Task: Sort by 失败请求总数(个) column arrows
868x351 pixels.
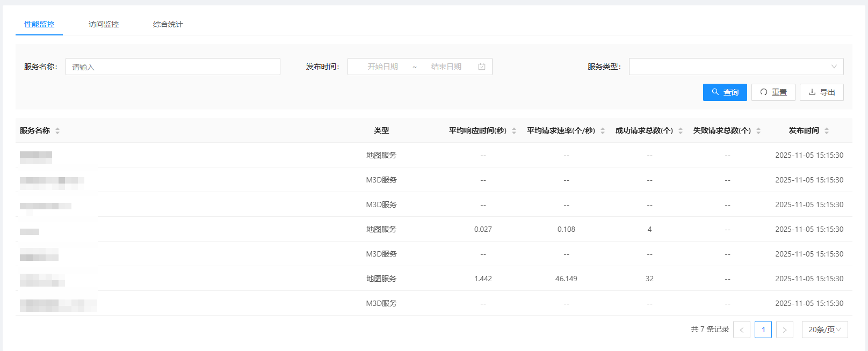Action: click(x=758, y=131)
